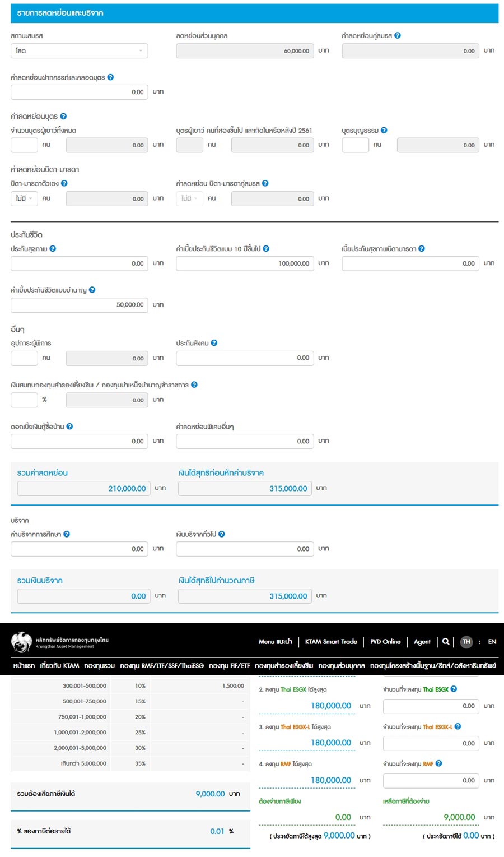Click the help icon beside ค่าลดหย่อนคู่สมรส
The image size is (504, 857).
pos(398,35)
